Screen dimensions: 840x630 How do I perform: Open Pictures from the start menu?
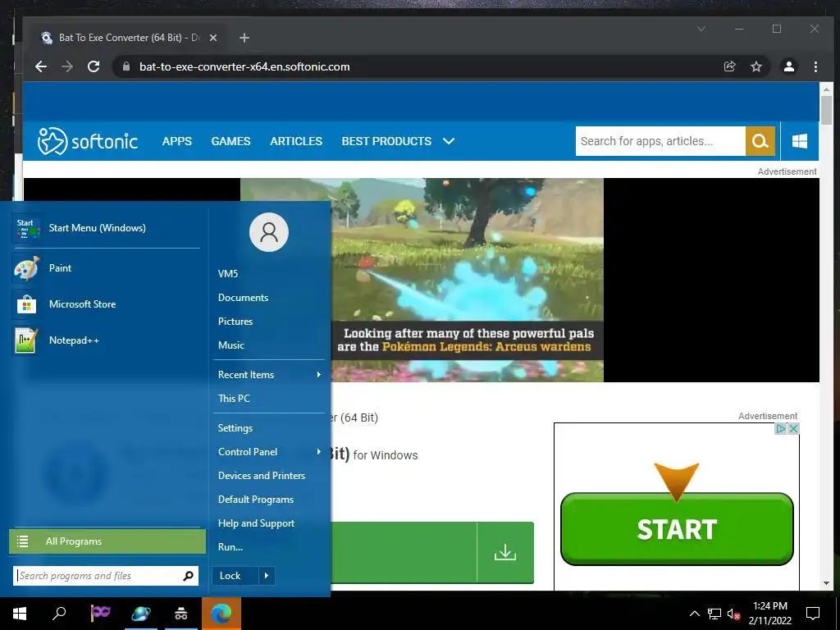(269, 322)
